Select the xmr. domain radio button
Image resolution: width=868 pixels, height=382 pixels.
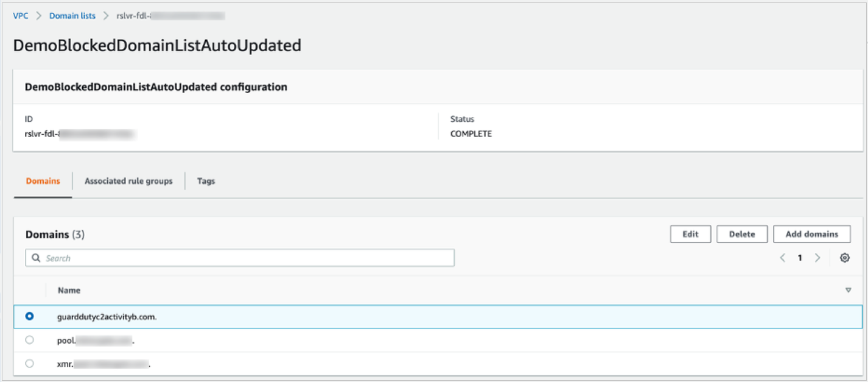coord(29,363)
